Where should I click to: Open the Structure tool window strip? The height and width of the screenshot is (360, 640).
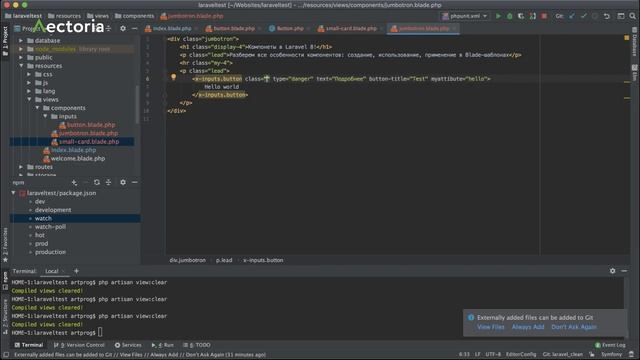(x=5, y=317)
